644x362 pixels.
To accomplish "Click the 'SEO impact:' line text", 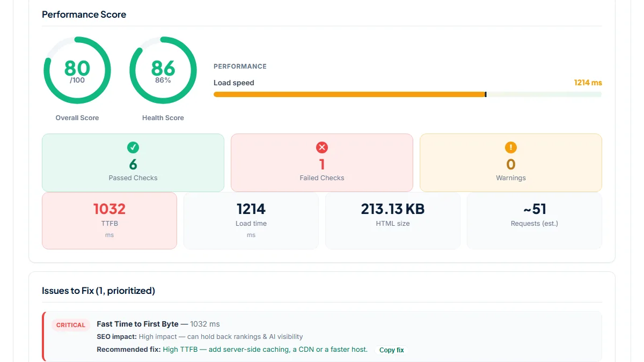I will 200,337.
